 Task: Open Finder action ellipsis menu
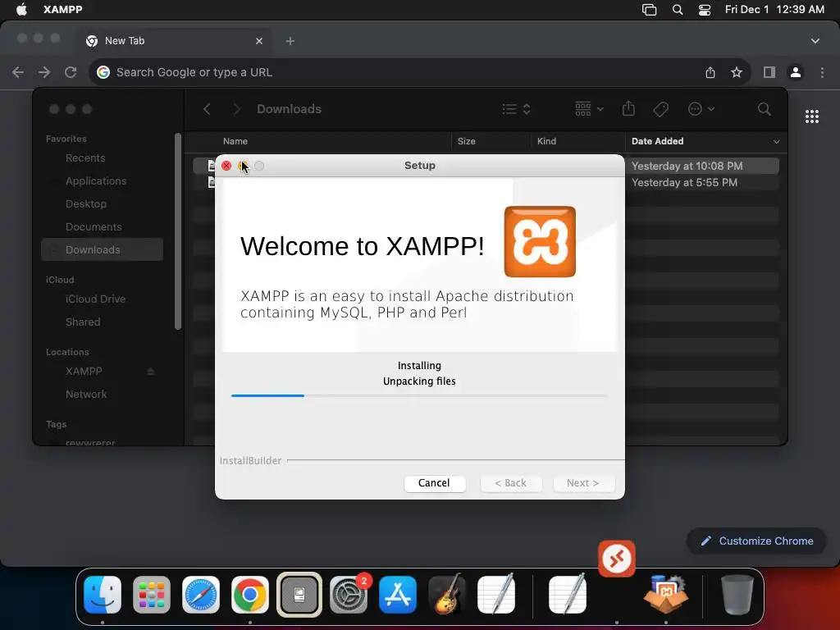(701, 109)
